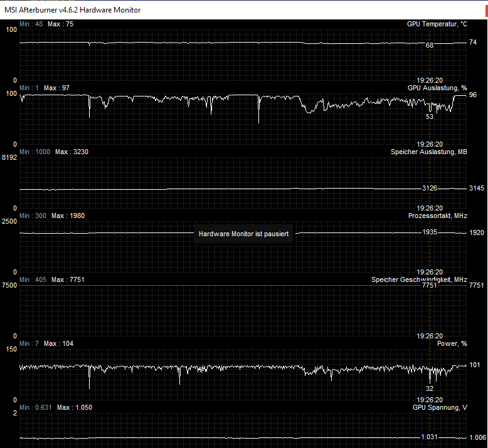Click memory usage Min : 1000 value
488x448 pixels.
click(34, 152)
